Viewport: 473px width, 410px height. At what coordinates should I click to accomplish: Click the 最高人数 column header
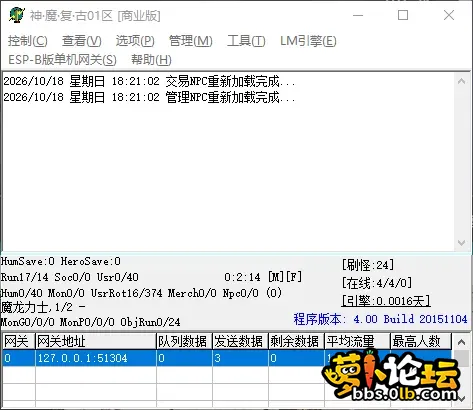click(421, 341)
